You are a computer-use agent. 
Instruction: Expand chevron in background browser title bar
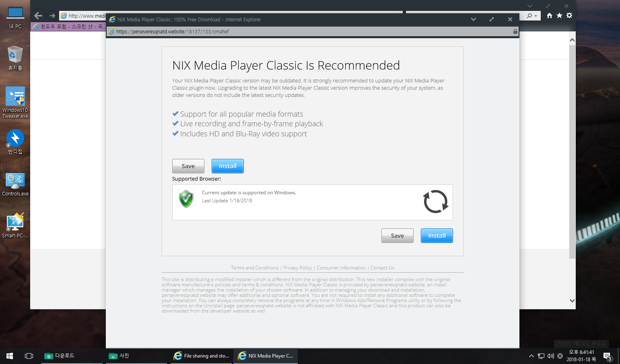[x=530, y=6]
